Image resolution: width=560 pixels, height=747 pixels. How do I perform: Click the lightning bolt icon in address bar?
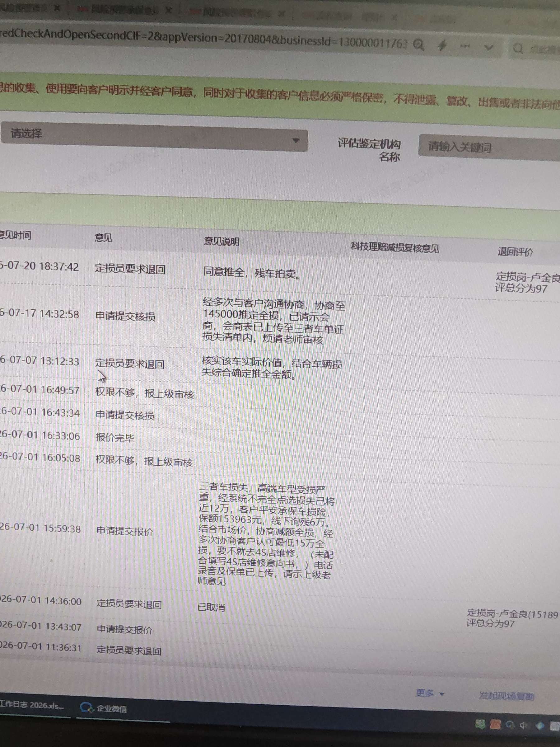442,45
